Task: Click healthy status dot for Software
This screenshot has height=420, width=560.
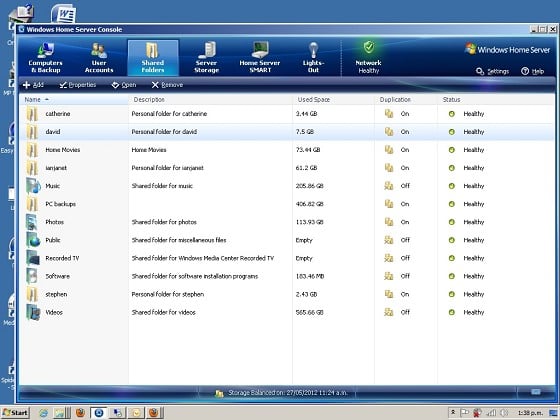Action: coord(452,276)
